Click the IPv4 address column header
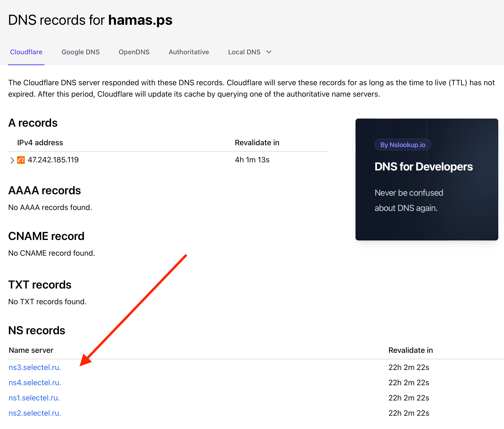Image resolution: width=504 pixels, height=429 pixels. pyautogui.click(x=40, y=143)
